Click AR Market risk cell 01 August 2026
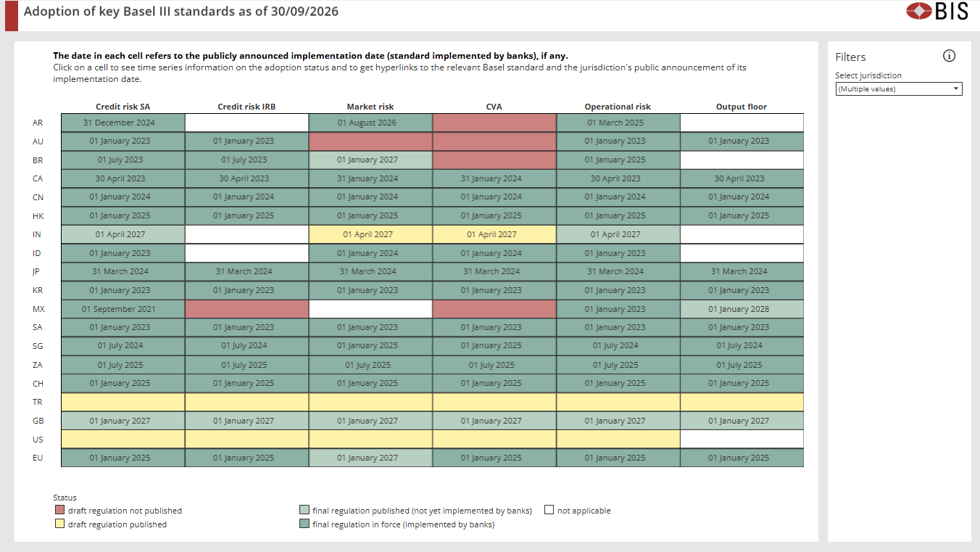Image resolution: width=980 pixels, height=552 pixels. tap(370, 123)
